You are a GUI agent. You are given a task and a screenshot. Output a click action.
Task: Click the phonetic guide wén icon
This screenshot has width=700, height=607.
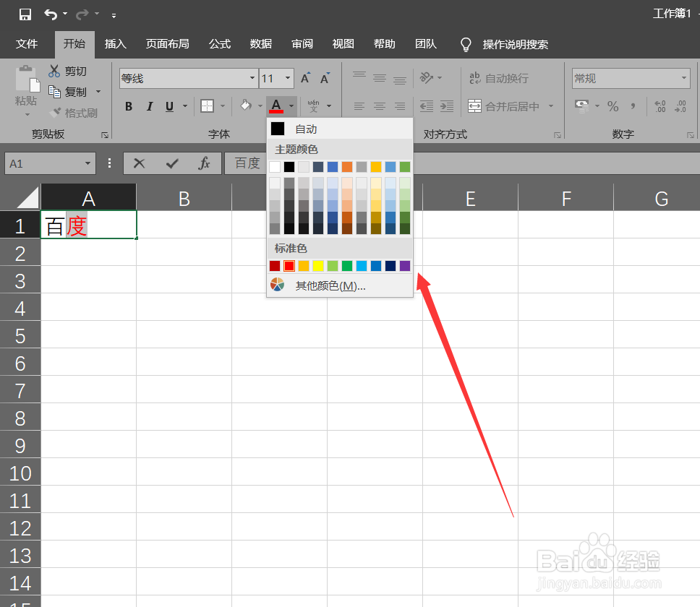point(313,106)
